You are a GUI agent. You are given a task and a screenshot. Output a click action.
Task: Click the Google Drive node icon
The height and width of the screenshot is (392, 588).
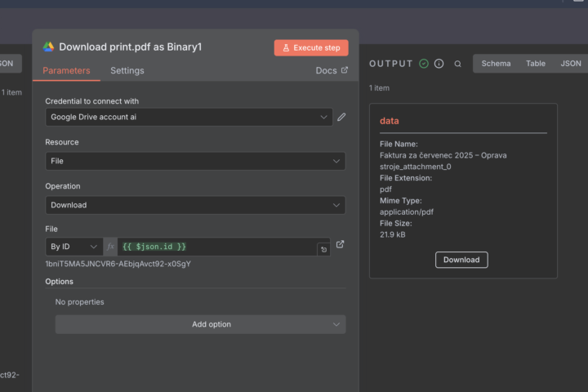pos(49,47)
